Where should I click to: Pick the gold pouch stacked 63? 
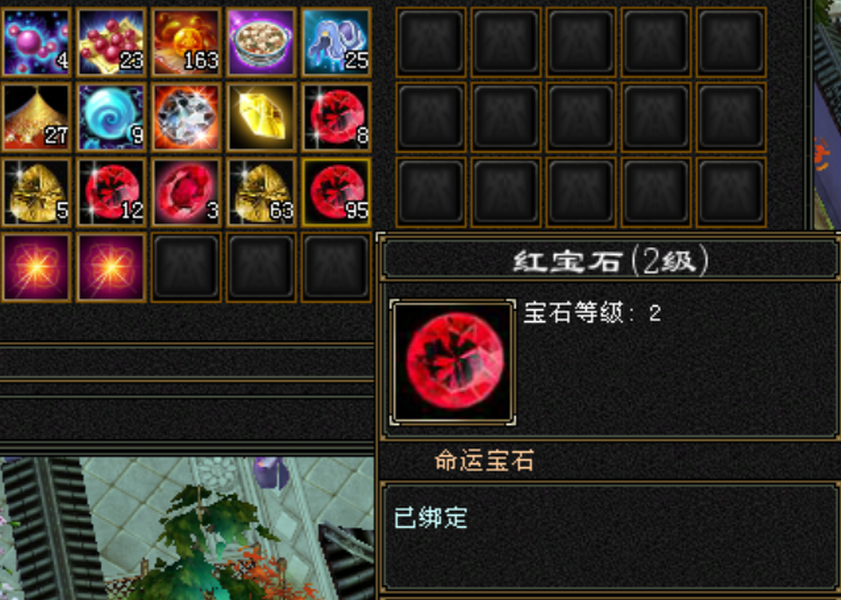click(x=261, y=192)
